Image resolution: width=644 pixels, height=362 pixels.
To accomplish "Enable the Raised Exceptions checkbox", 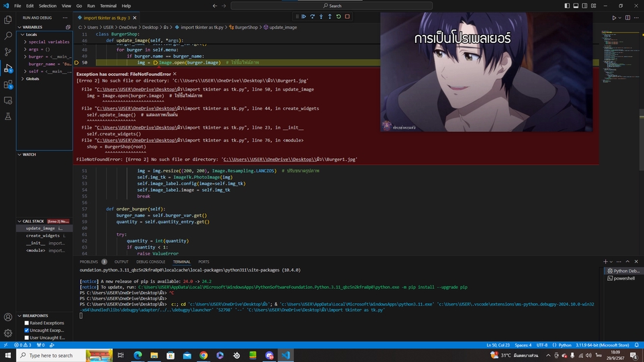I will point(27,323).
